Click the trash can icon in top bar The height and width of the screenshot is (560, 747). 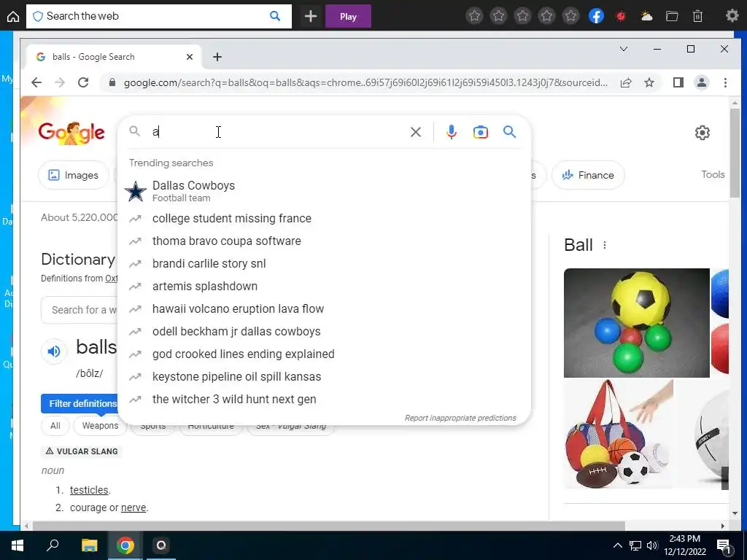point(697,16)
